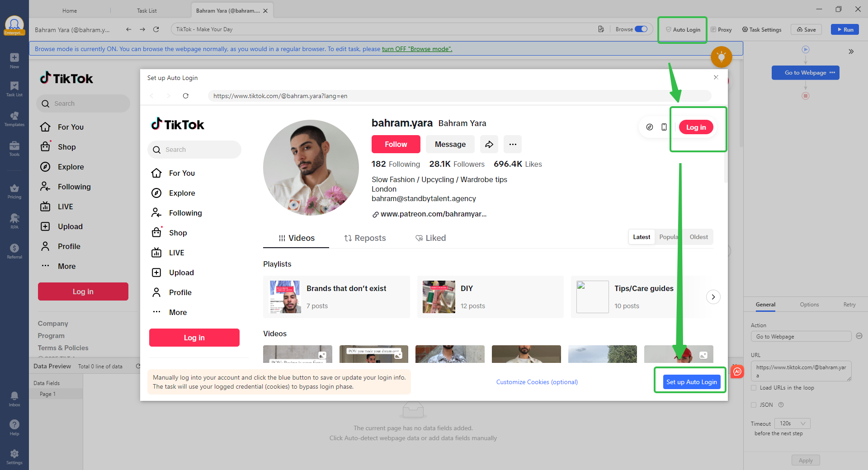Image resolution: width=868 pixels, height=470 pixels.
Task: Click the refresh icon in the Auto Login dialog
Action: [x=185, y=96]
